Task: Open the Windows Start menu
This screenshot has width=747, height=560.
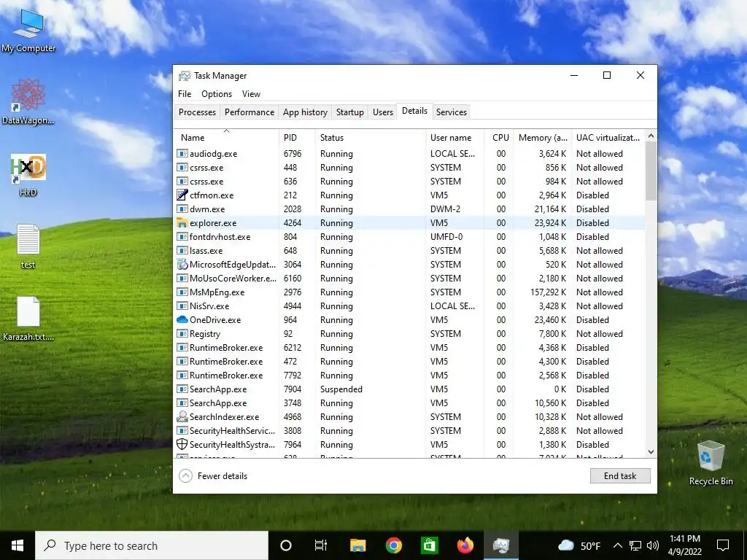Action: coord(18,545)
